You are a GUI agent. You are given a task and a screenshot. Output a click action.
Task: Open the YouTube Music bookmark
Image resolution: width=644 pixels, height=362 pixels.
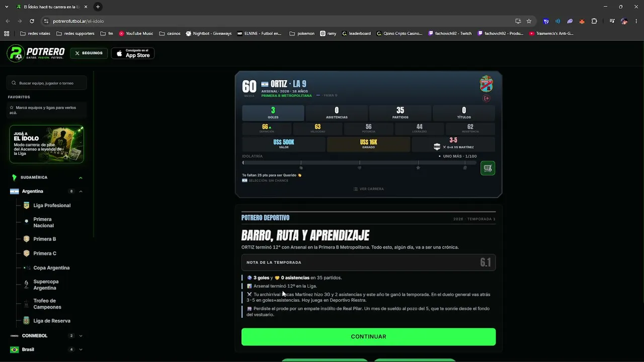(x=136, y=34)
